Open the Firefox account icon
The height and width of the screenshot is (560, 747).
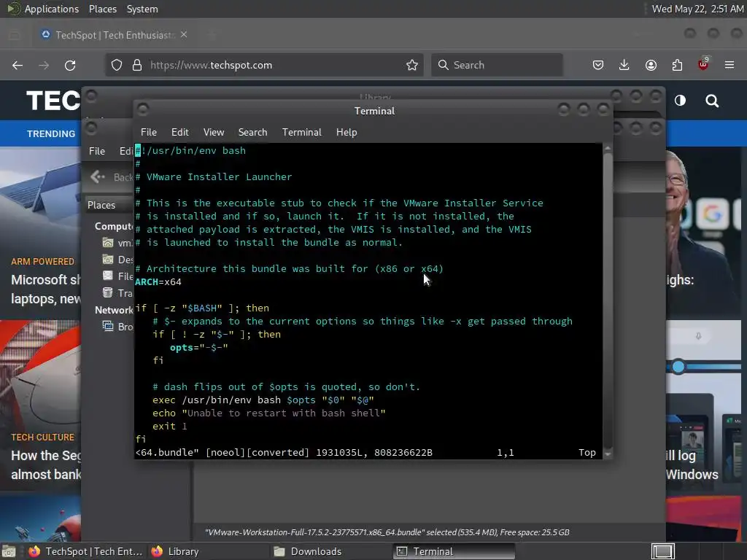tap(651, 65)
